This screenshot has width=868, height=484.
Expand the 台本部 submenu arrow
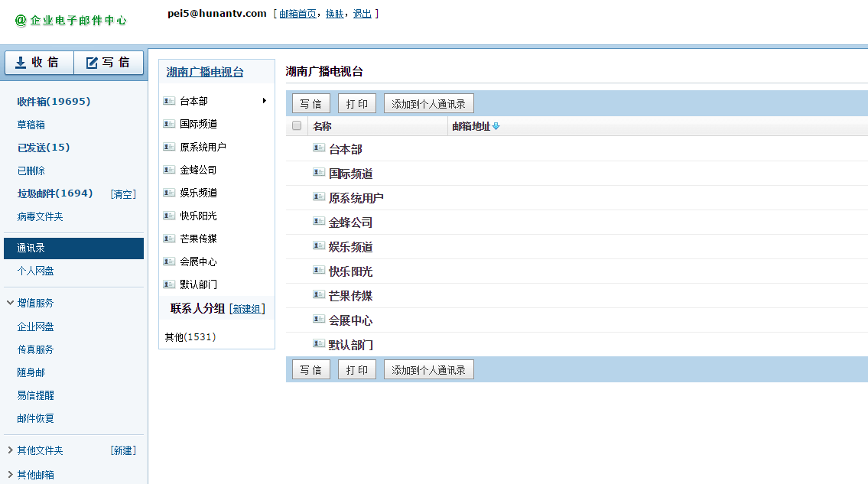[x=265, y=101]
